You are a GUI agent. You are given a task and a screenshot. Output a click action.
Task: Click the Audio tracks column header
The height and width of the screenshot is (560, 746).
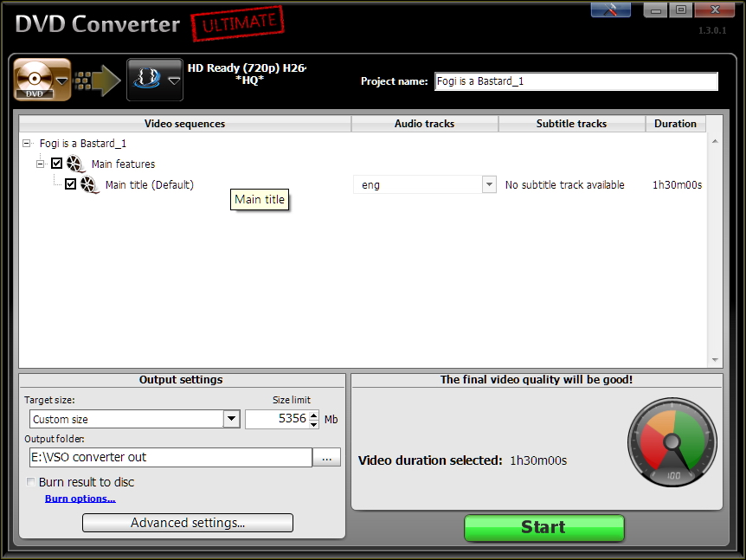(424, 124)
